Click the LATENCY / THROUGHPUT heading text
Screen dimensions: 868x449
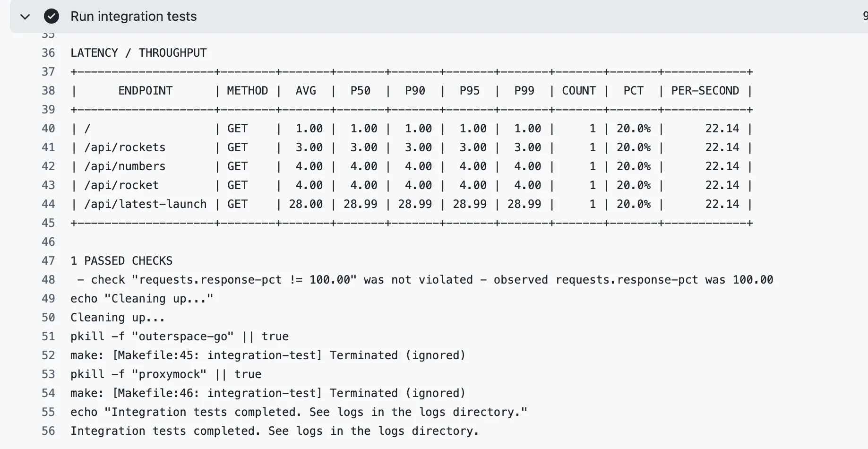tap(138, 52)
